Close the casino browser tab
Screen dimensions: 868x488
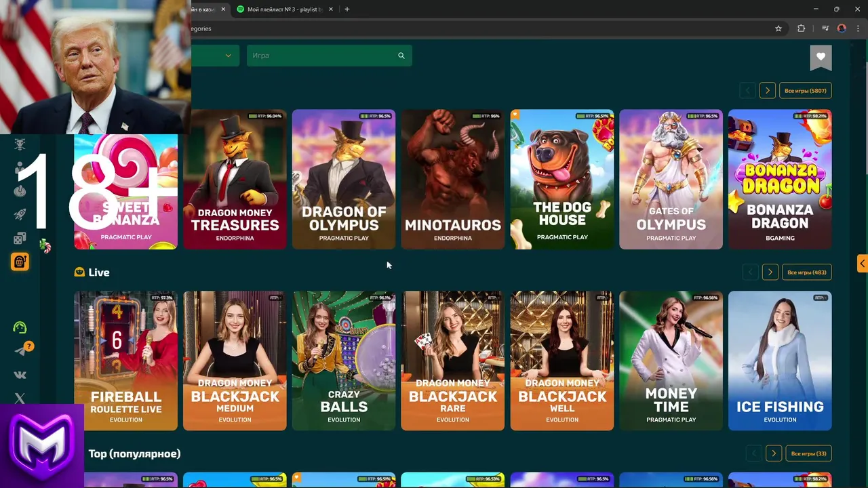(x=223, y=9)
